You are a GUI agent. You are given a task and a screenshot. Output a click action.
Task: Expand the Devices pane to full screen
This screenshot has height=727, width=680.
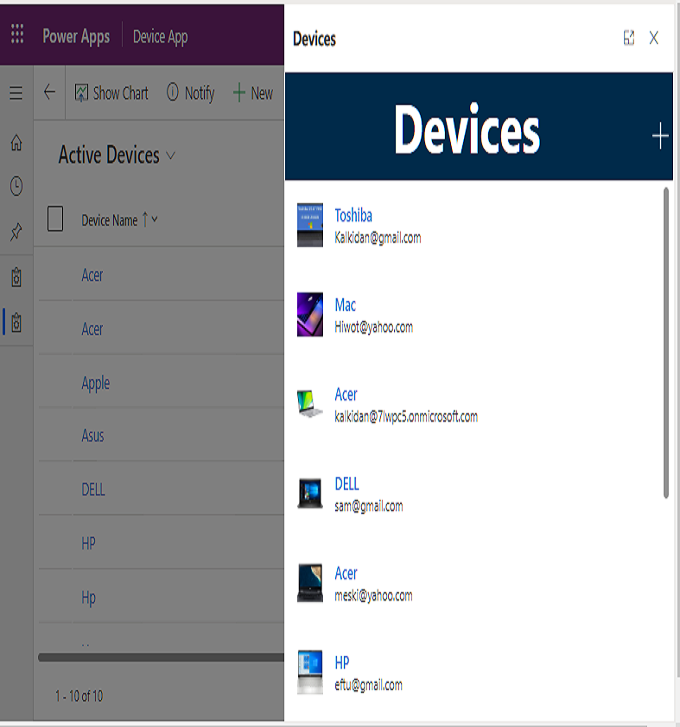(x=629, y=38)
